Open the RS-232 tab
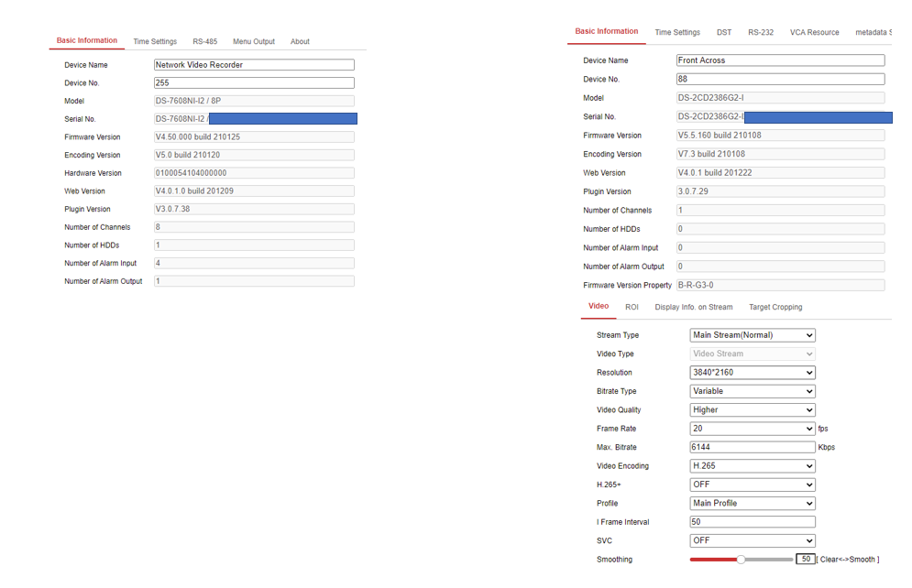This screenshot has width=912, height=588. click(x=760, y=32)
